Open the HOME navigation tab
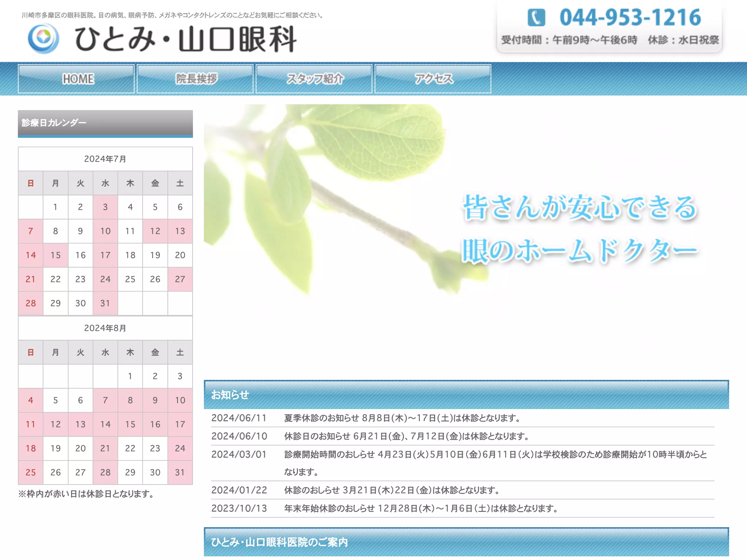The height and width of the screenshot is (560, 747). 76,79
